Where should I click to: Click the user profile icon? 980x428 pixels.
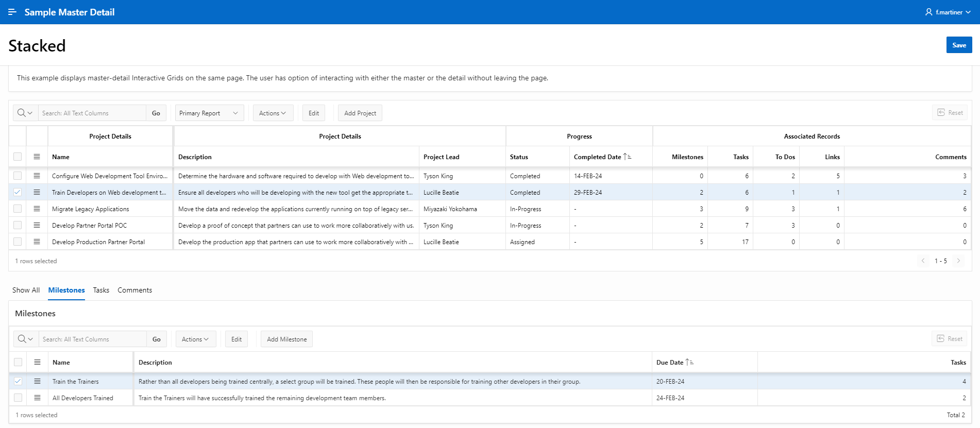coord(928,12)
